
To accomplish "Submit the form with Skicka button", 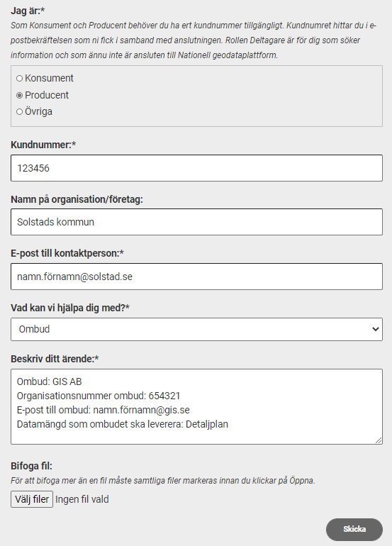I will (354, 529).
